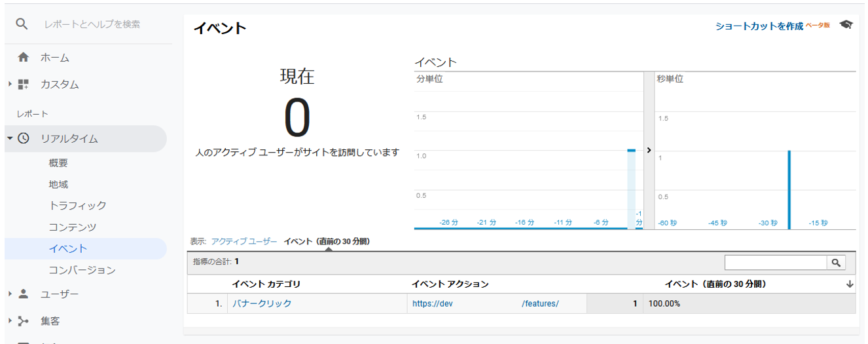Click the search magnifier icon in sidebar
Screen dimensions: 868x344
click(22, 24)
